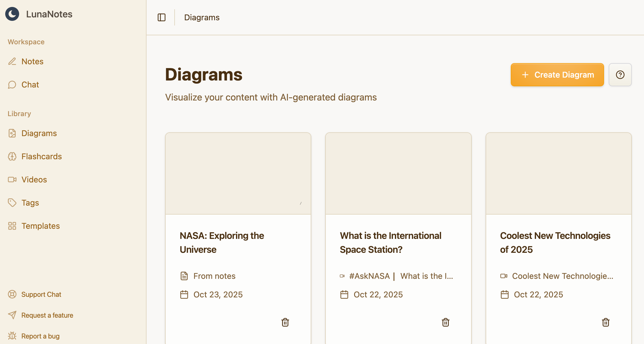Open the Tags page

(x=30, y=203)
